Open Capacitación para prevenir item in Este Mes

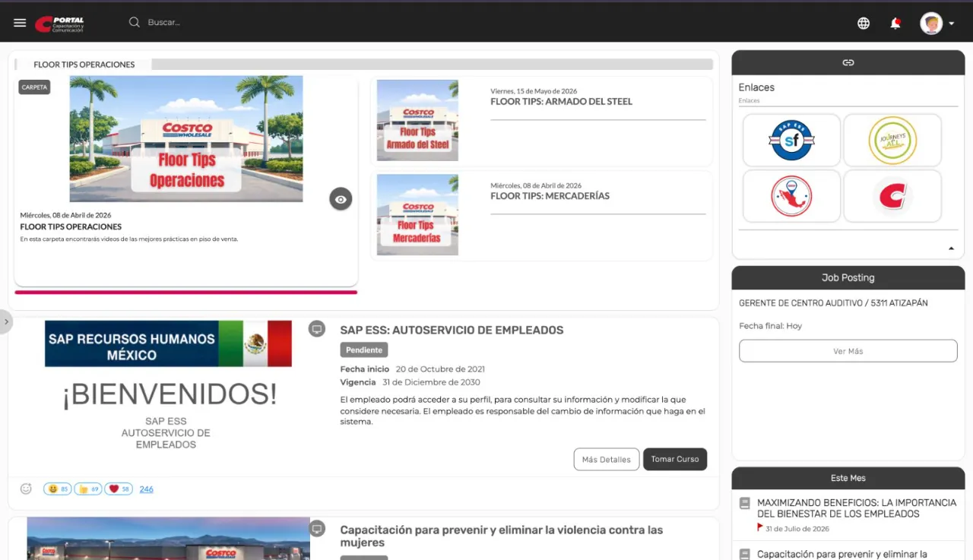(842, 555)
